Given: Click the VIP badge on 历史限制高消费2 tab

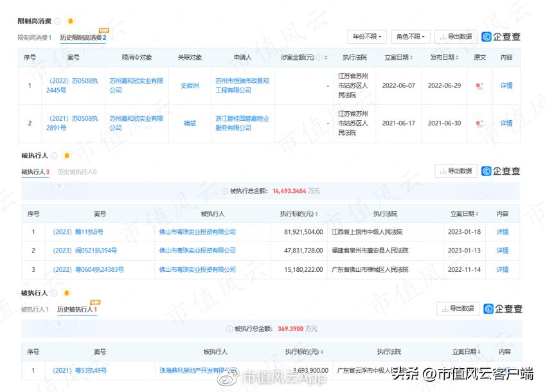Looking at the screenshot, I should click(104, 29).
